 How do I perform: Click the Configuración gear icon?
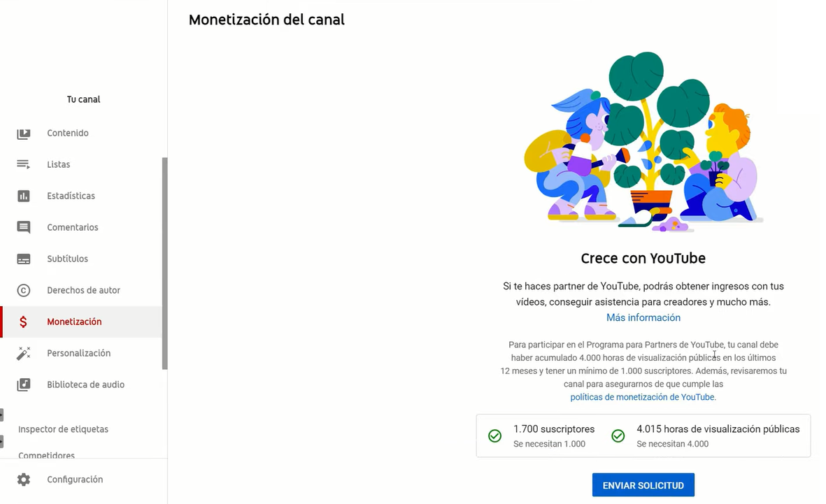[x=23, y=480]
